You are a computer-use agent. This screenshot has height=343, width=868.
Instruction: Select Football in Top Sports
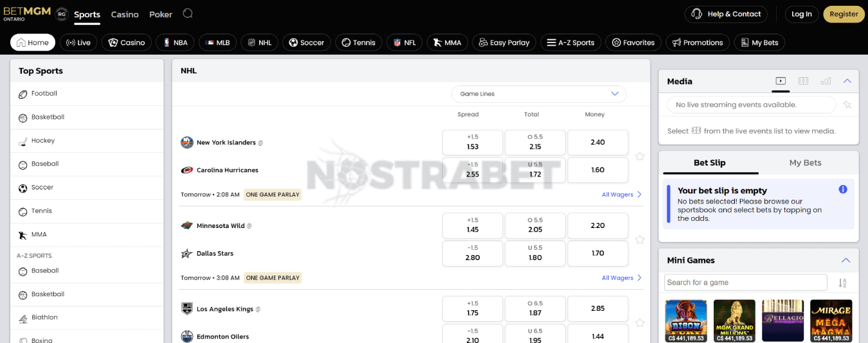click(x=87, y=94)
